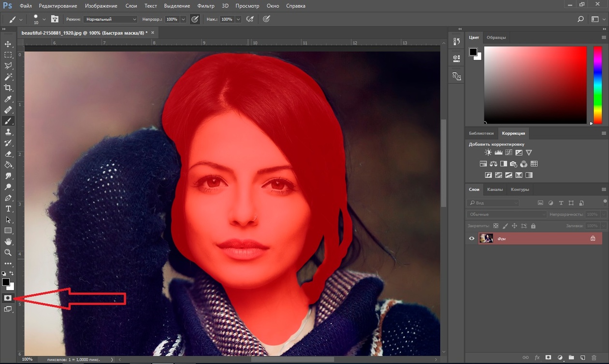The image size is (609, 364).
Task: Click the foreground color swatch in toolbar
Action: click(6, 282)
